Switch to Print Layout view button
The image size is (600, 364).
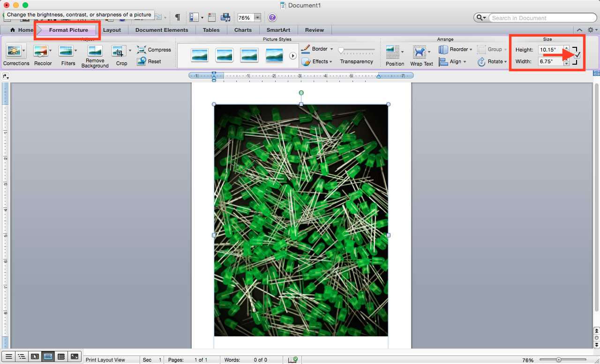(48, 357)
